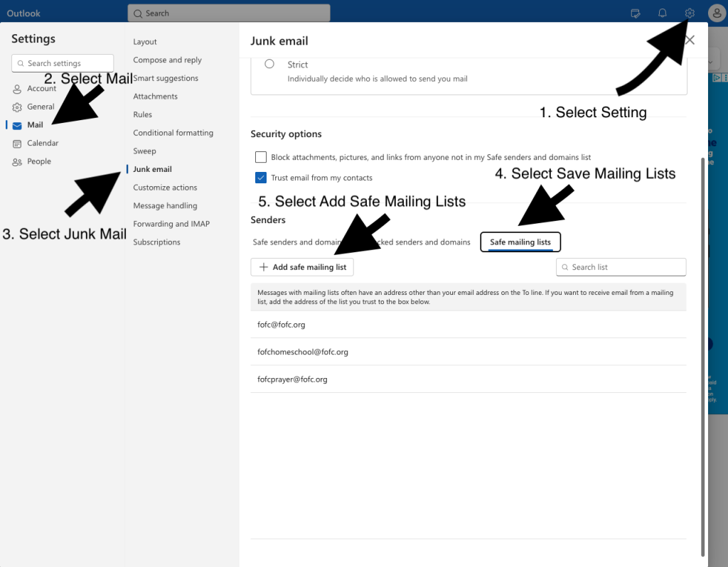Open the Rules settings menu item
728x567 pixels.
tap(142, 114)
